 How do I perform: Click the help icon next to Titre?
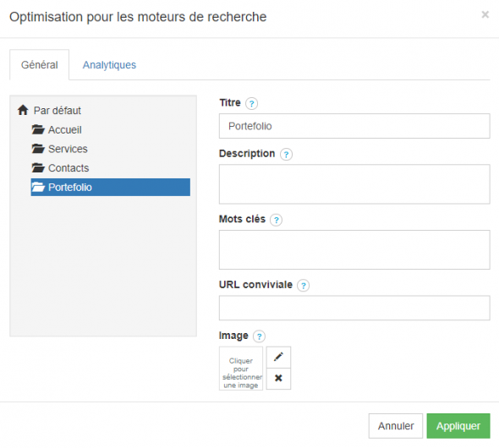pos(251,103)
